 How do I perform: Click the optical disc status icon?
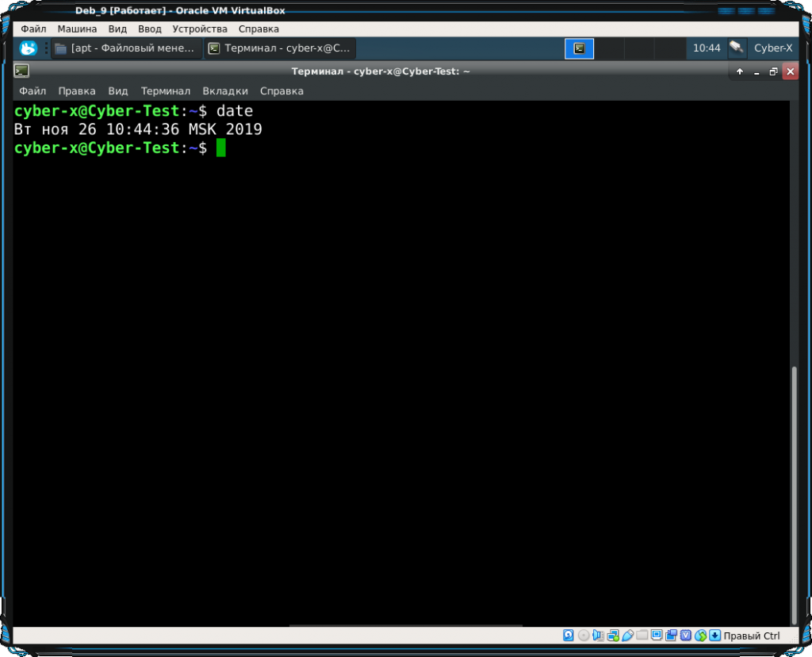[583, 636]
